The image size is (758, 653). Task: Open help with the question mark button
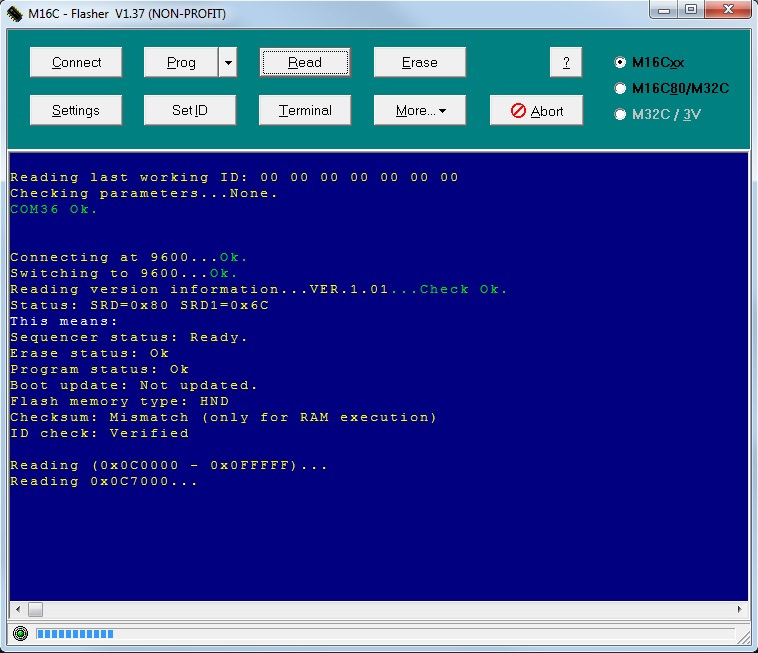pos(566,62)
